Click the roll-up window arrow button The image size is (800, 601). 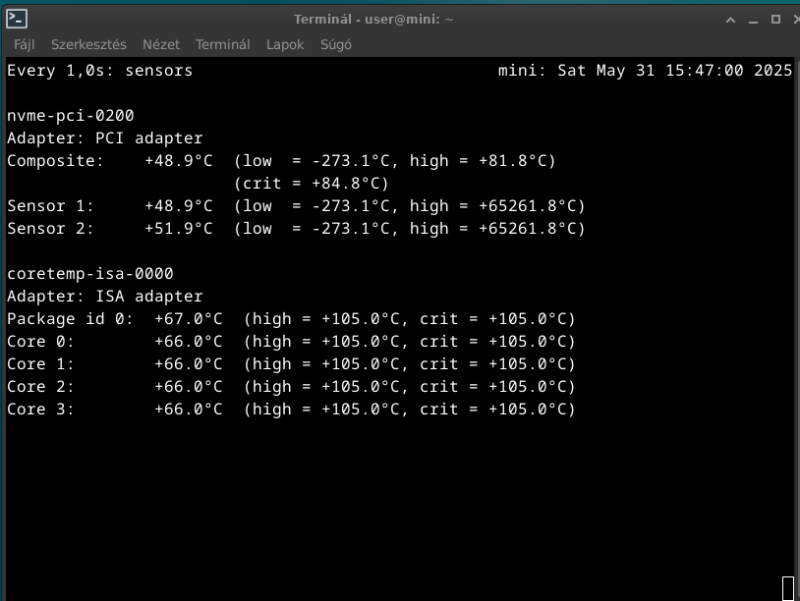point(731,20)
